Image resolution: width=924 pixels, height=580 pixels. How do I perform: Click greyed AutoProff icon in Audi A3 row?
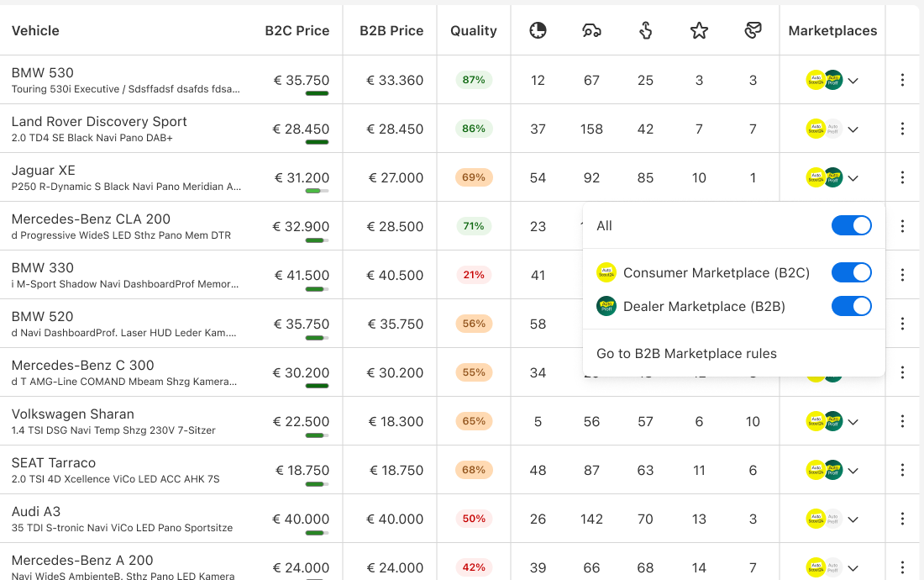pyautogui.click(x=833, y=519)
